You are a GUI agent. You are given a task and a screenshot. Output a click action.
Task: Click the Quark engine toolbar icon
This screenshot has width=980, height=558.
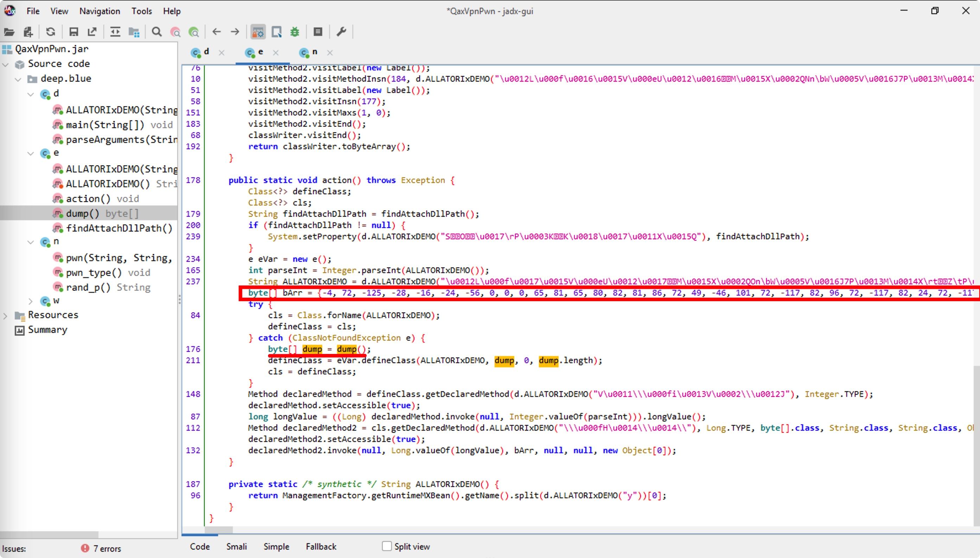276,32
